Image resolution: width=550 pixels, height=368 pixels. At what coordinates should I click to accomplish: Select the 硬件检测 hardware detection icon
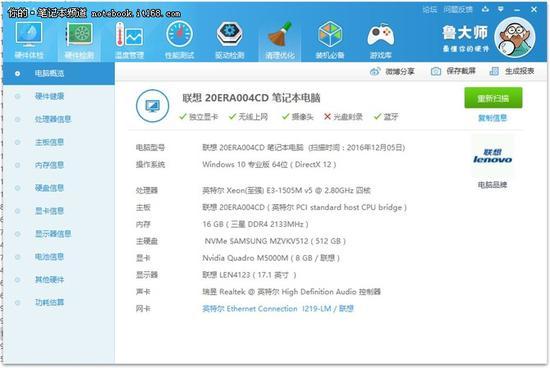[79, 40]
